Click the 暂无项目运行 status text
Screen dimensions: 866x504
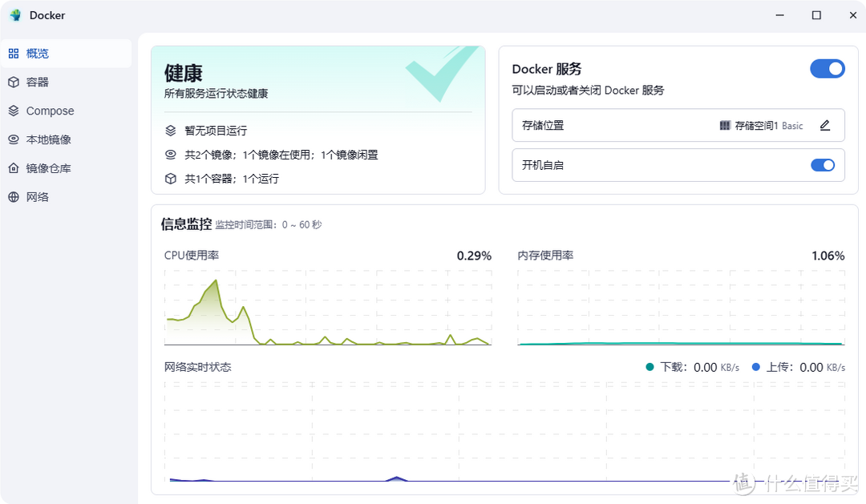[216, 131]
